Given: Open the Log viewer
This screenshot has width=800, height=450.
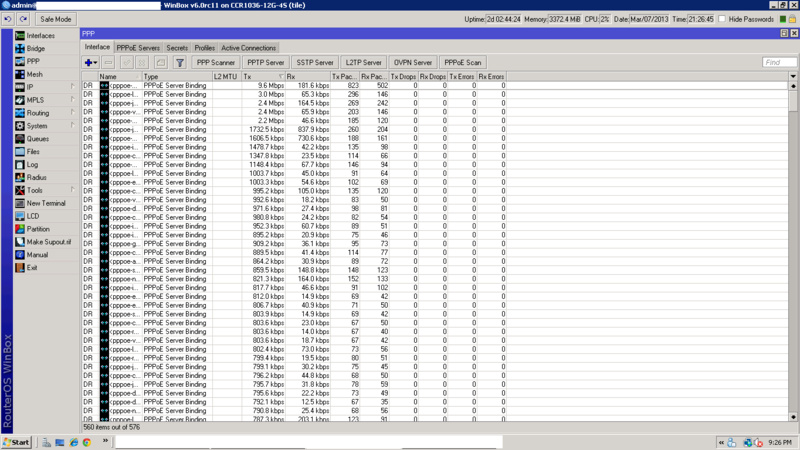Looking at the screenshot, I should pos(32,165).
